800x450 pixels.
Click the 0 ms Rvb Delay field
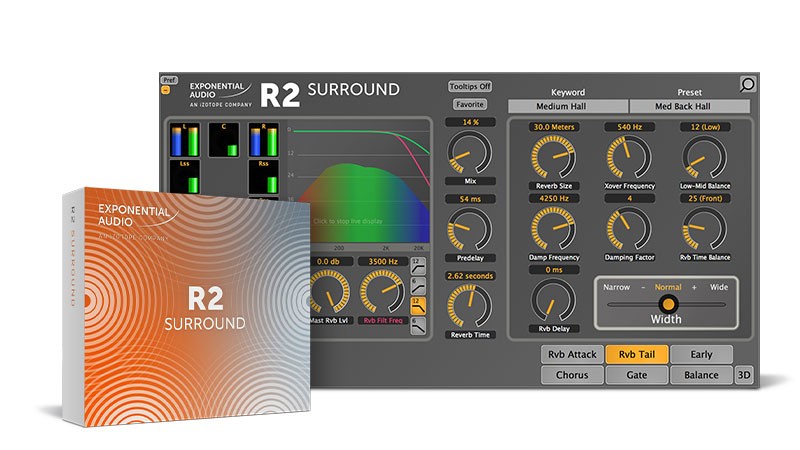(554, 269)
